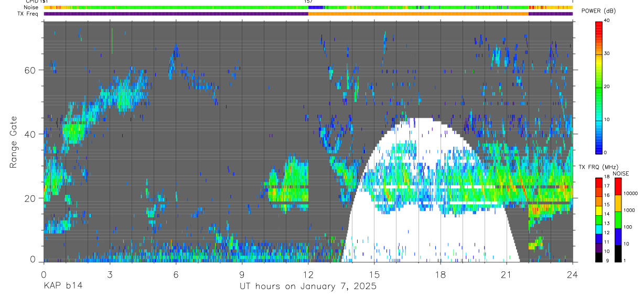The width and height of the screenshot is (644, 297).
Task: Pick the red top swatch in NOISE legend
Action: click(618, 186)
